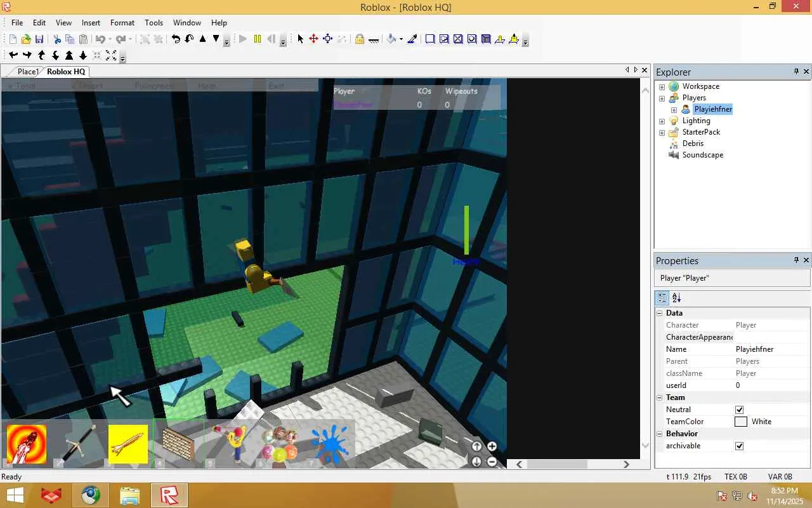The width and height of the screenshot is (812, 508).
Task: Open the Windows Start button
Action: point(15,495)
